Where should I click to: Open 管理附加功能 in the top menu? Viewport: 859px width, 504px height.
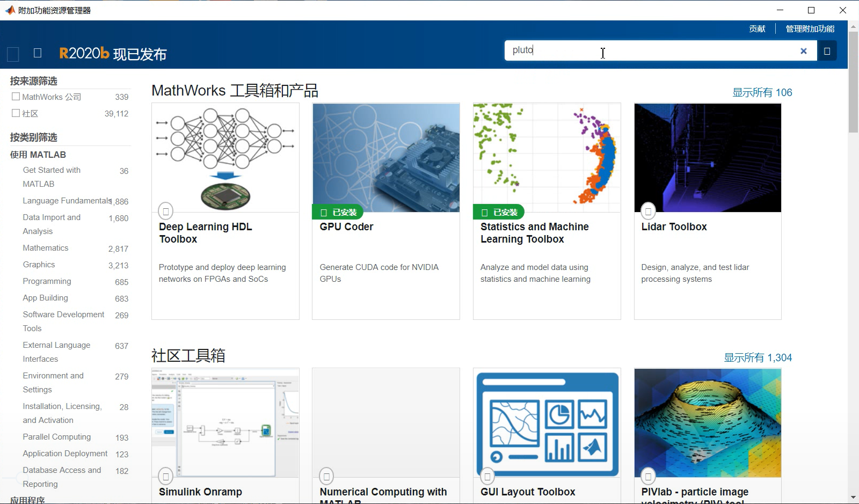coord(809,29)
